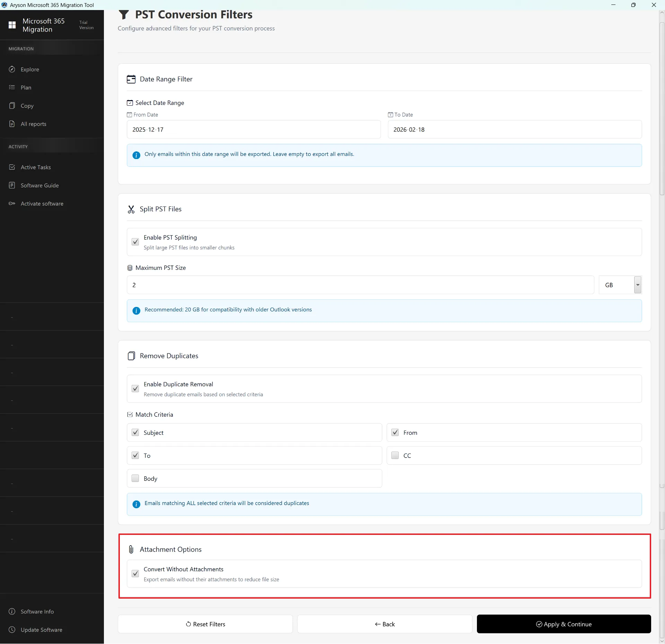Click the Remove Duplicates icon

coord(131,355)
